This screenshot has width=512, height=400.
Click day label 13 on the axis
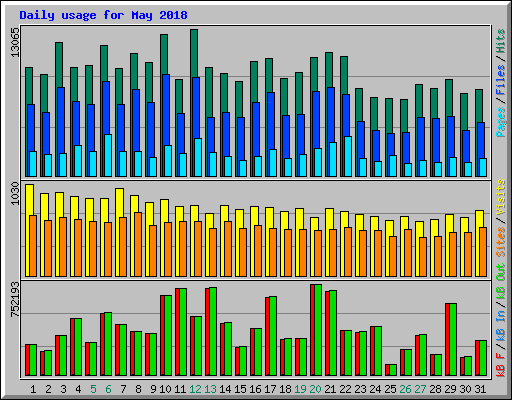pyautogui.click(x=210, y=389)
